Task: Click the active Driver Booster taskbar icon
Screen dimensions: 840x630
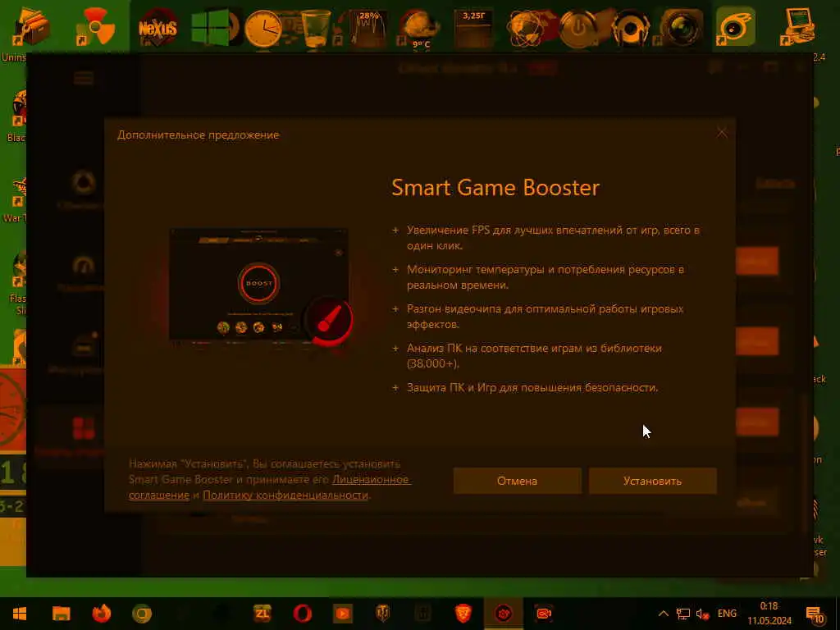Action: (504, 614)
